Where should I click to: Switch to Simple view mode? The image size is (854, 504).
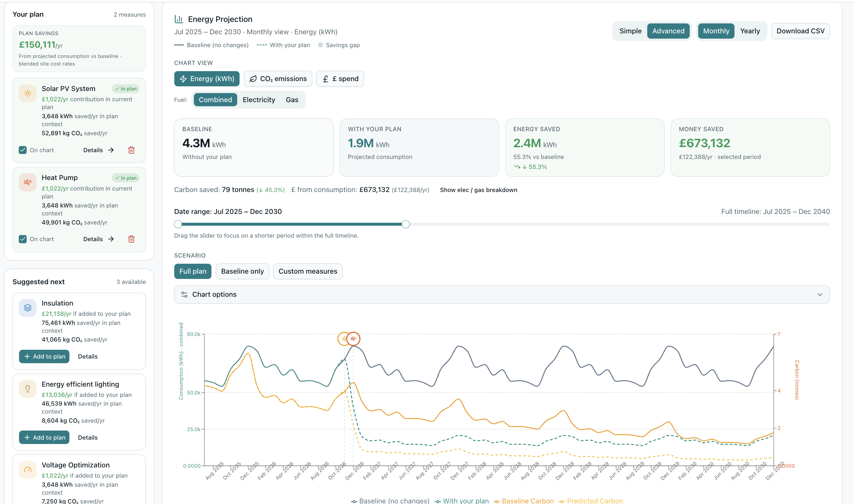(630, 31)
